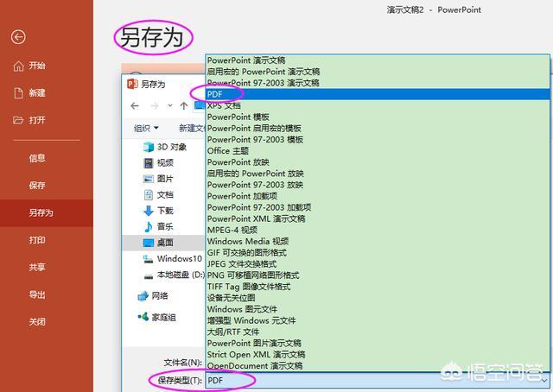This screenshot has height=392, width=553.
Task: Go back in the save dialog
Action: (135, 105)
